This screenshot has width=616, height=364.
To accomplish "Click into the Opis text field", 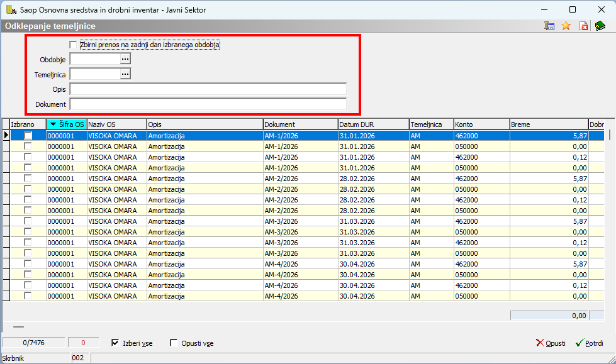I will coord(208,89).
